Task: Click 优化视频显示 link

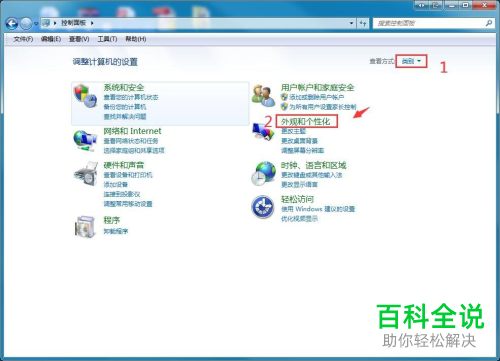Action: point(299,219)
